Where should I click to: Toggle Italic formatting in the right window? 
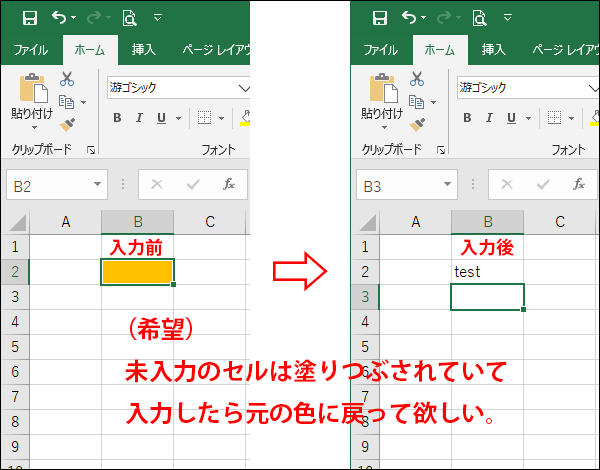pyautogui.click(x=487, y=118)
